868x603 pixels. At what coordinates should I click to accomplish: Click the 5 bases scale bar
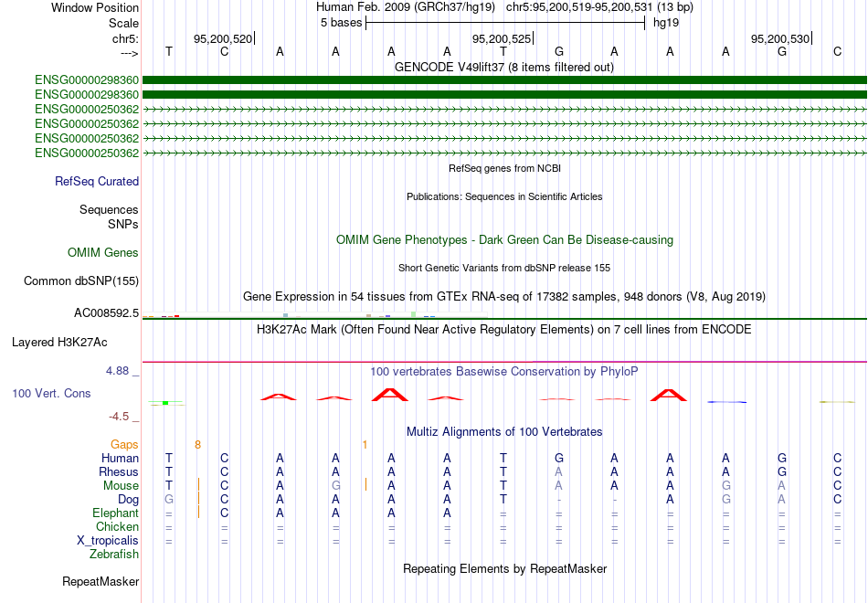pos(505,23)
